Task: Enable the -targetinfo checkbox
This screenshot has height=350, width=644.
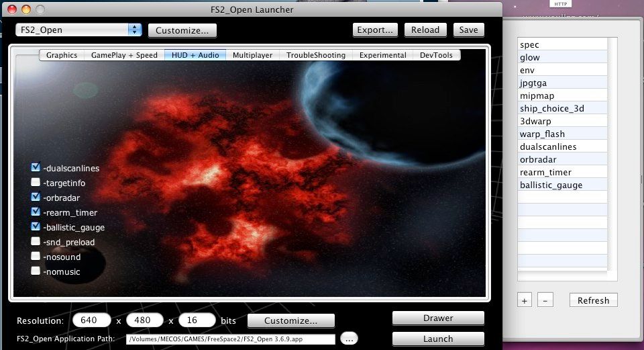Action: pos(36,182)
